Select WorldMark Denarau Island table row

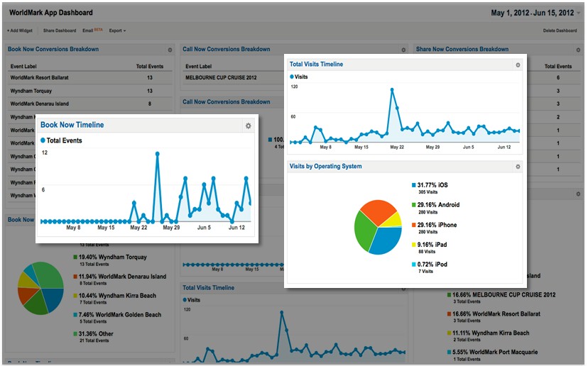90,104
